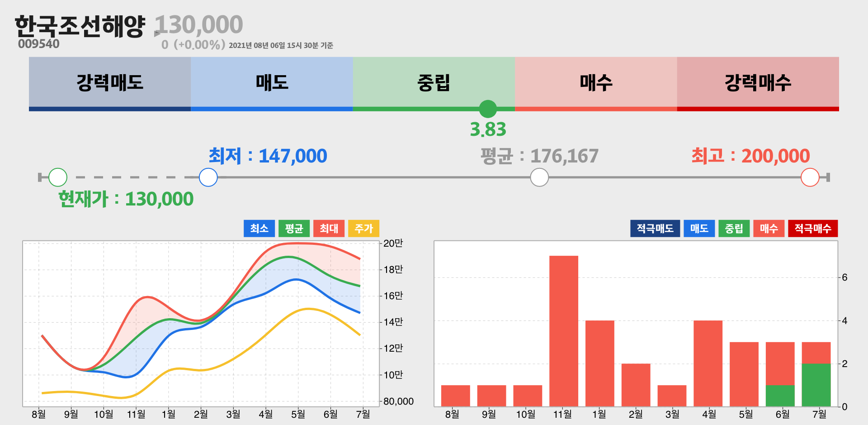
Task: Toggle the blue 매도 legend in the bar chart
Action: [x=699, y=229]
